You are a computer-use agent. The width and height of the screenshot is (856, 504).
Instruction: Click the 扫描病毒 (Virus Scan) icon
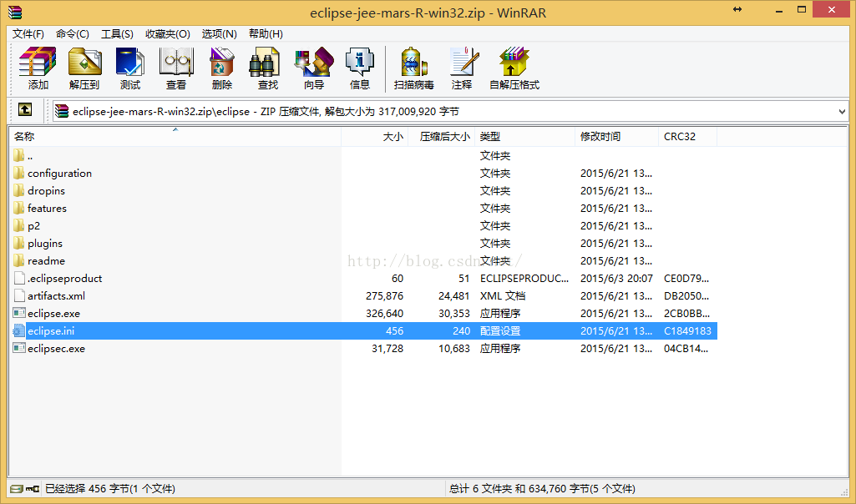point(414,61)
